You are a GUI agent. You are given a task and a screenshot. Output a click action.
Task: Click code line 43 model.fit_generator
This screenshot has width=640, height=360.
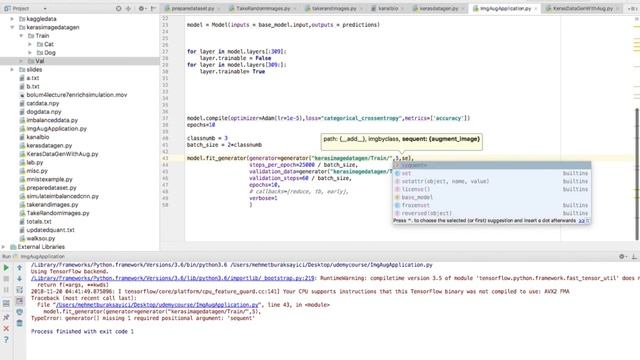[300, 158]
